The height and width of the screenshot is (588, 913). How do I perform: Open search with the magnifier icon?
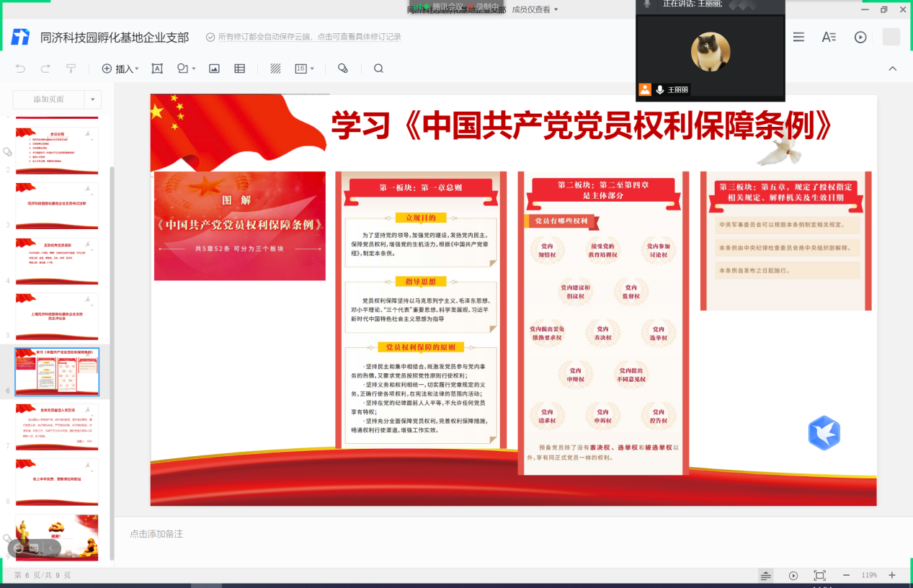point(378,68)
